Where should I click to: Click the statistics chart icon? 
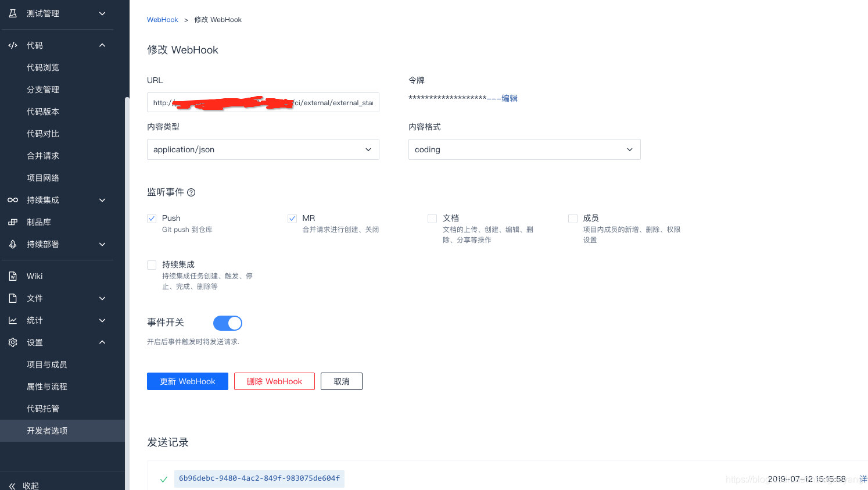coord(13,320)
